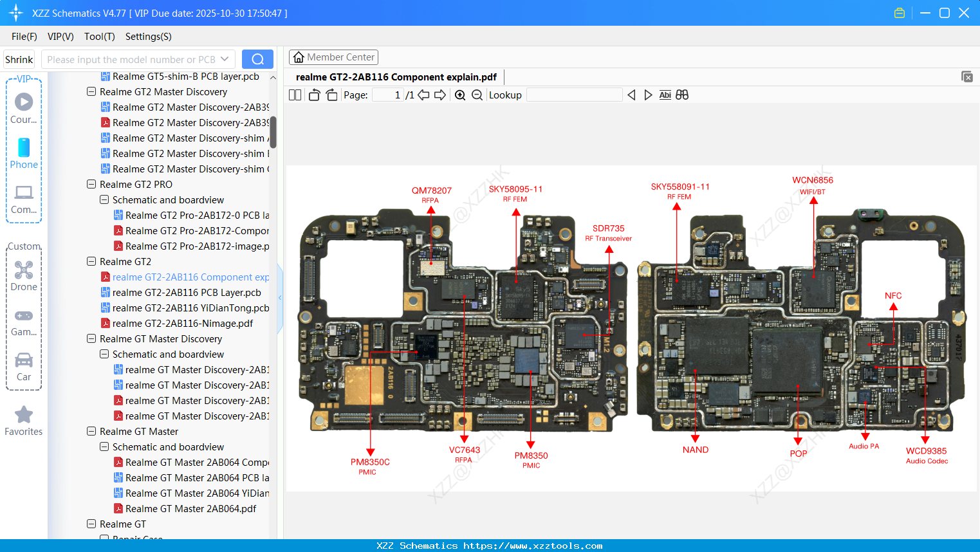Open the Tool menu

coord(99,37)
